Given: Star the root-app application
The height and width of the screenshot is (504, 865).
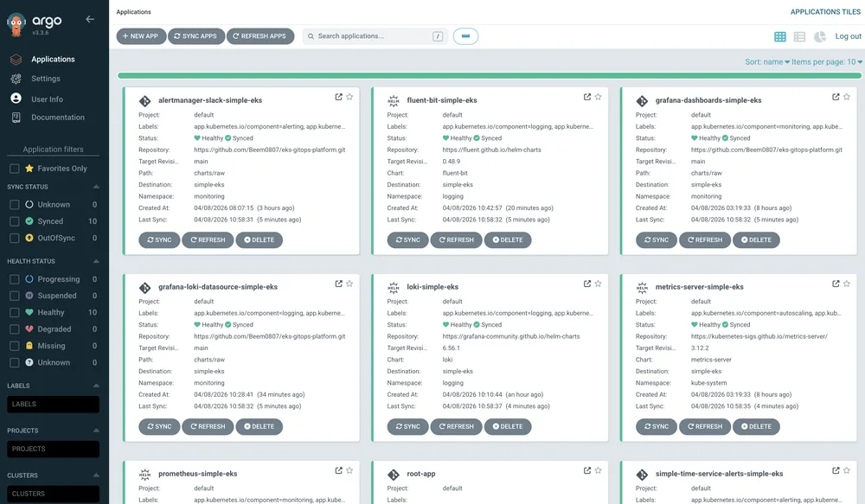Looking at the screenshot, I should pyautogui.click(x=598, y=470).
